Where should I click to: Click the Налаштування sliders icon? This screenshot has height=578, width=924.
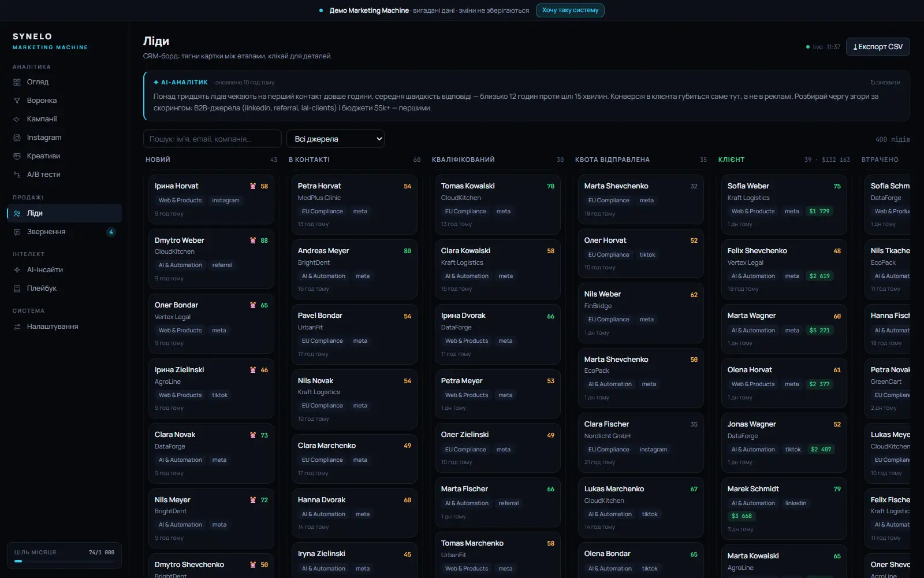pyautogui.click(x=17, y=327)
